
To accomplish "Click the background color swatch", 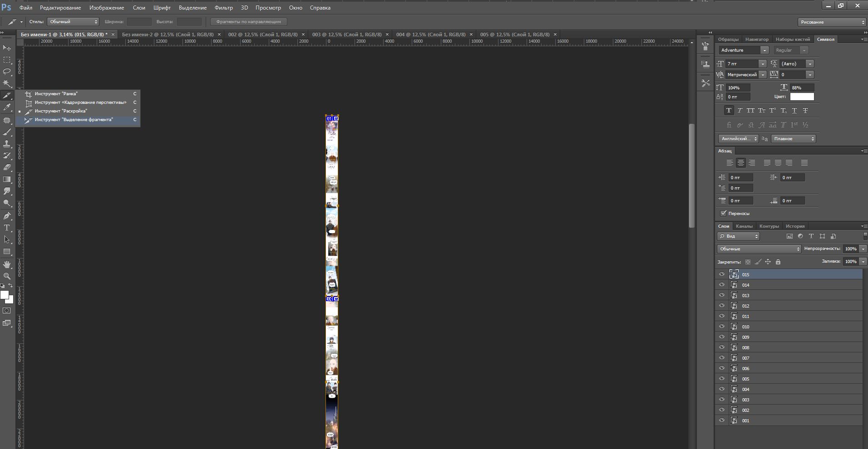I will tap(10, 300).
